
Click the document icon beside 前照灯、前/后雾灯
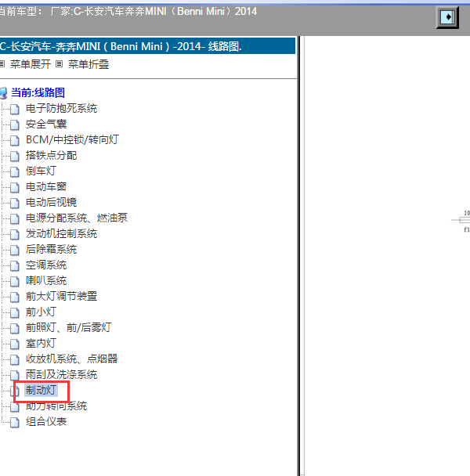click(14, 328)
